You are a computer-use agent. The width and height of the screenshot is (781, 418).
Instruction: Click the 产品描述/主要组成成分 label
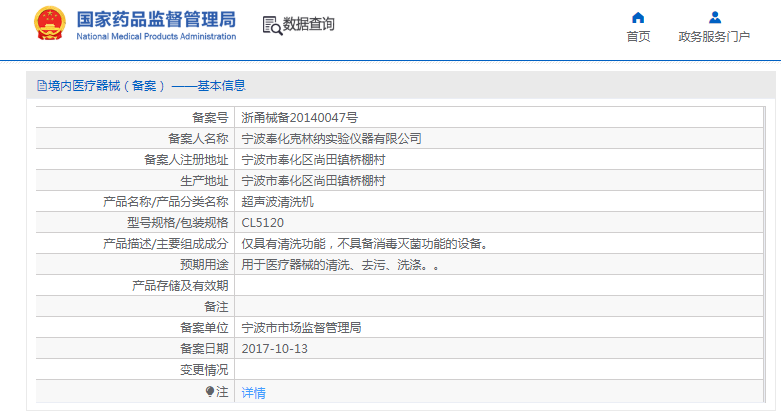pos(166,244)
